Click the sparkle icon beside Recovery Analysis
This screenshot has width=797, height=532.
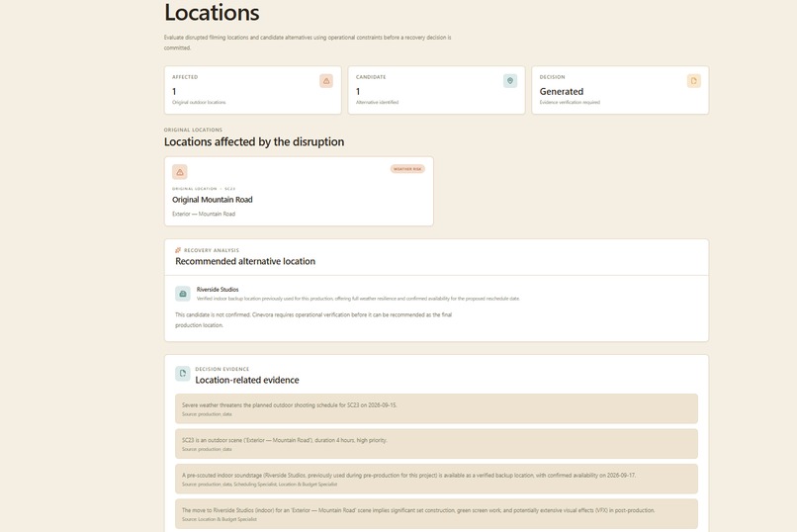click(178, 250)
